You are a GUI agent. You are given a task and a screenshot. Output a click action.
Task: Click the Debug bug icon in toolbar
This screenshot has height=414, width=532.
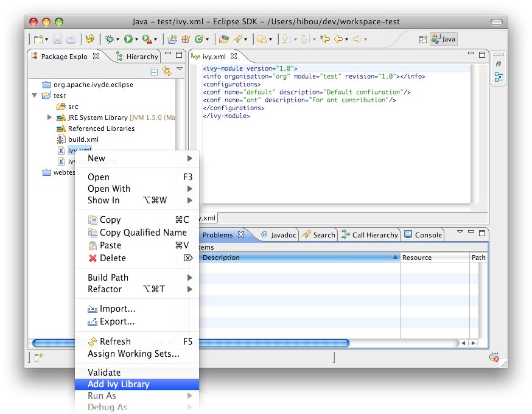tap(110, 39)
